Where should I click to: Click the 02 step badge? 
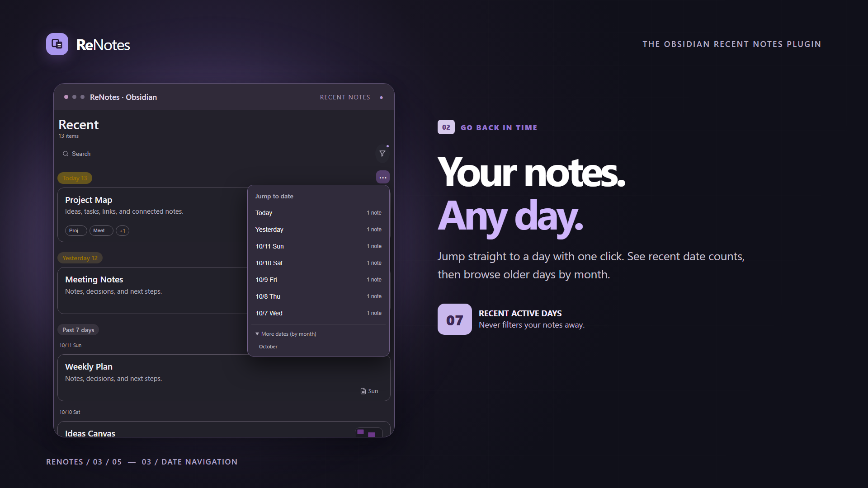(446, 127)
